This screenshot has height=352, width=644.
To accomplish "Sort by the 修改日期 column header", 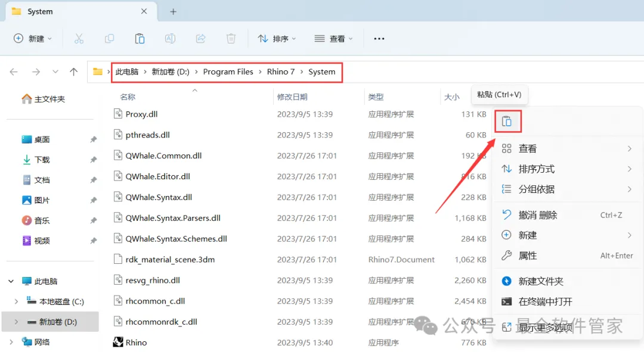I will [292, 97].
